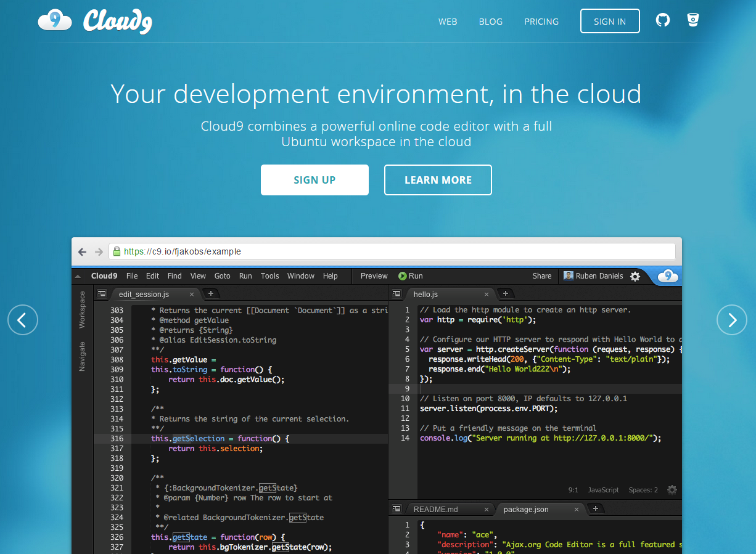Image resolution: width=756 pixels, height=554 pixels.
Task: Close the hello.js tab
Action: pyautogui.click(x=487, y=295)
